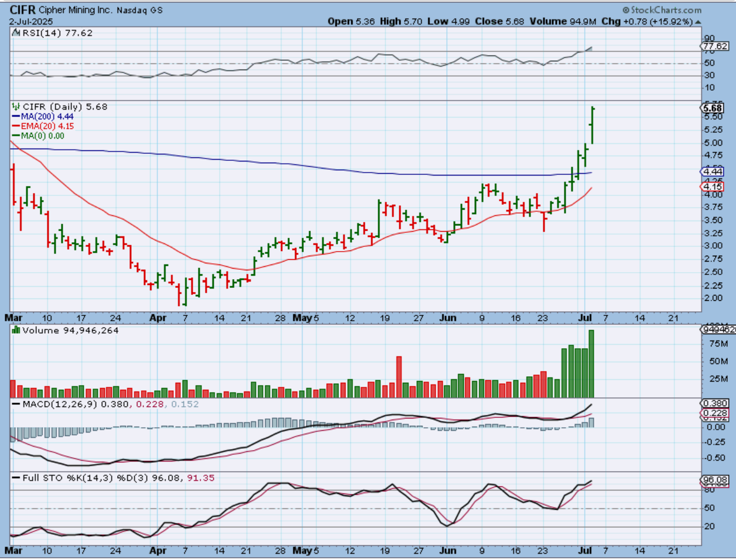Click the Volume 94.9M value in the header
Screen dimensions: 736x560
click(x=563, y=22)
